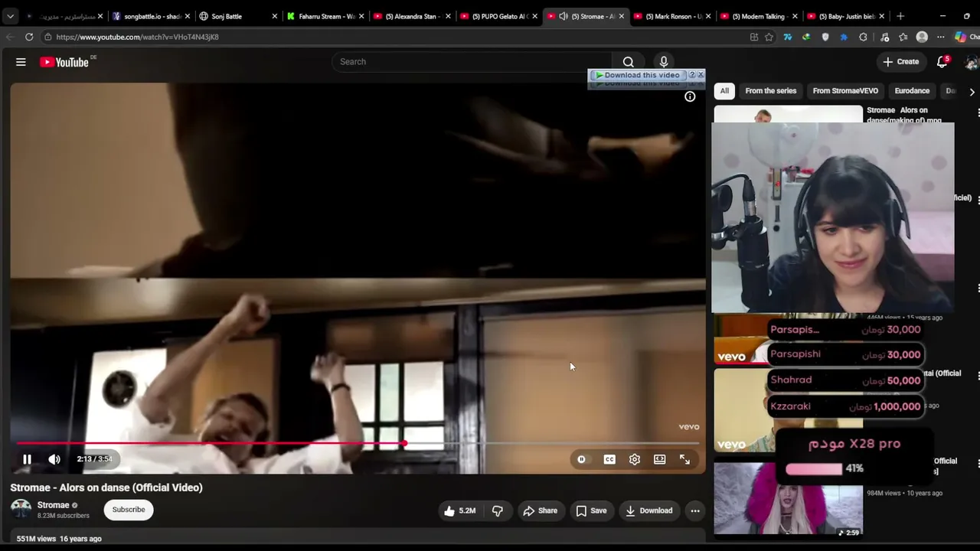Screen dimensions: 980x551
Task: Open the browser Extensions puzzle icon
Action: pyautogui.click(x=863, y=37)
